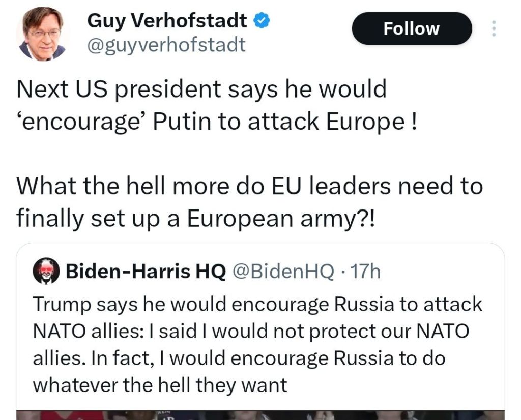Viewport: 521px width, 420px height.
Task: Click the line "finally set up a European army?!"
Action: click(195, 218)
